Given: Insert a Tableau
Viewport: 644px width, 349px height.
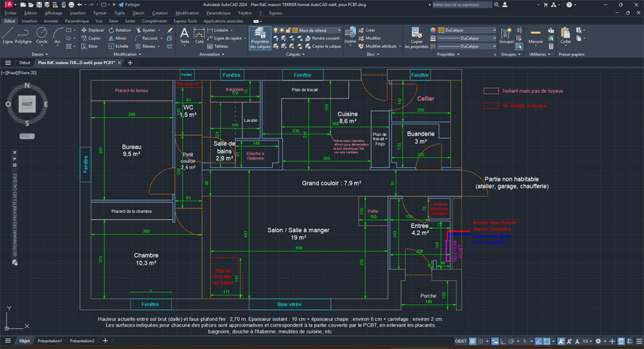Looking at the screenshot, I should (218, 47).
